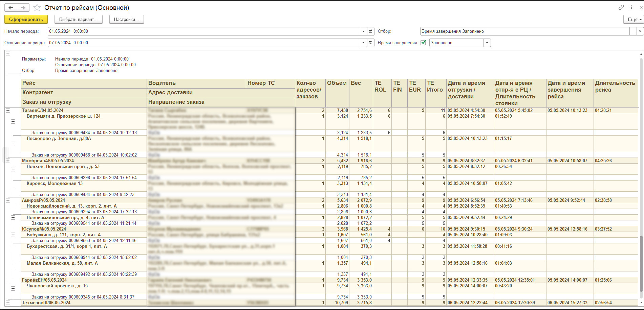Toggle the Время завершения checkbox
This screenshot has width=644, height=310.
(423, 43)
